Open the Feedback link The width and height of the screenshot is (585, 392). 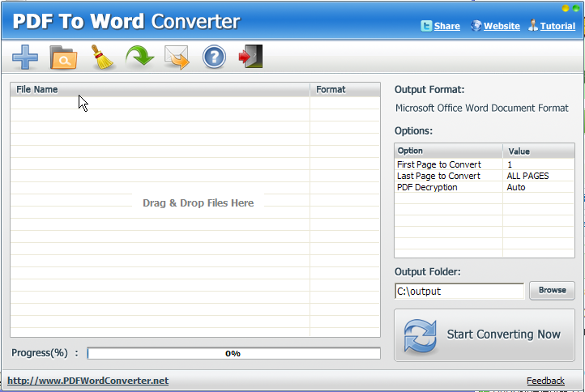click(545, 381)
